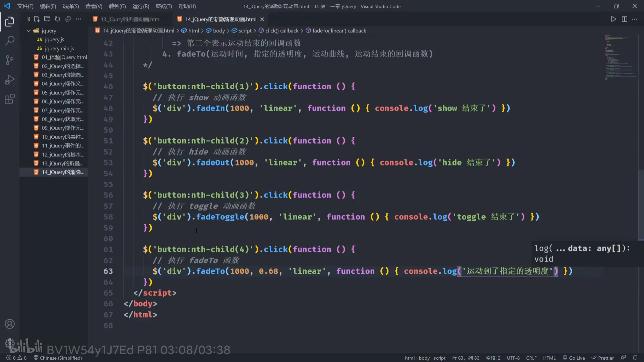The height and width of the screenshot is (362, 644).
Task: Split the editor to the right
Action: [624, 19]
